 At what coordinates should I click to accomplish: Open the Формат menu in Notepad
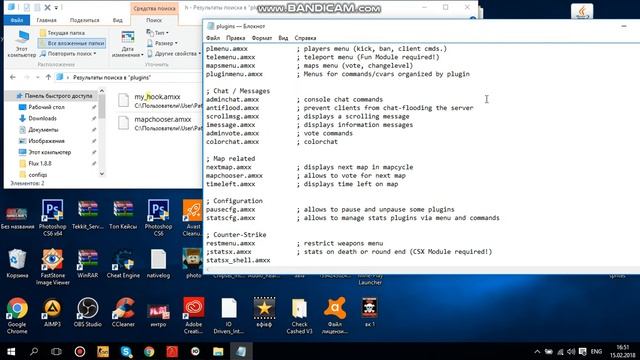point(262,38)
